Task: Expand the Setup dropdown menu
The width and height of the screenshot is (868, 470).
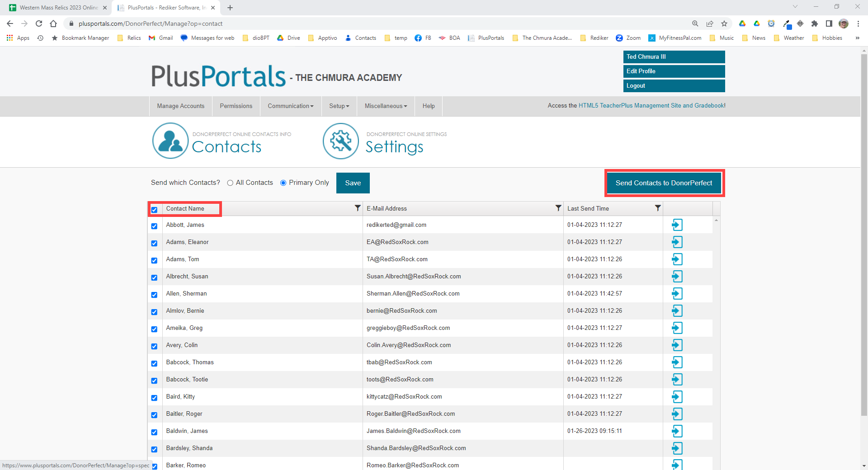Action: pos(339,106)
